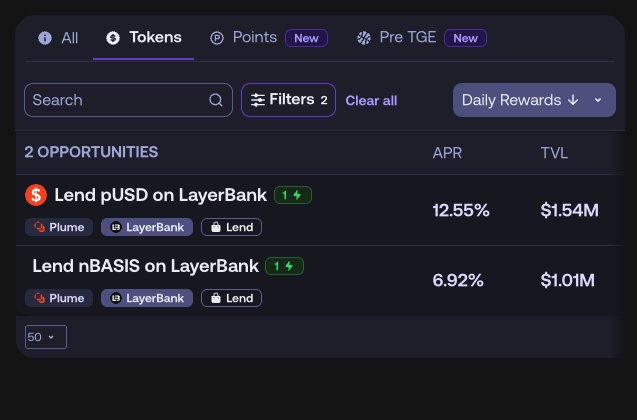Focus the Search input field

tap(115, 100)
